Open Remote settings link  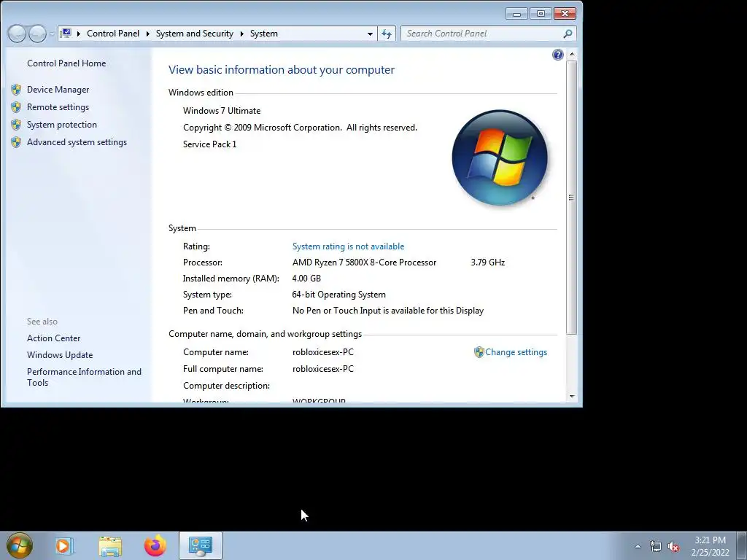(58, 107)
